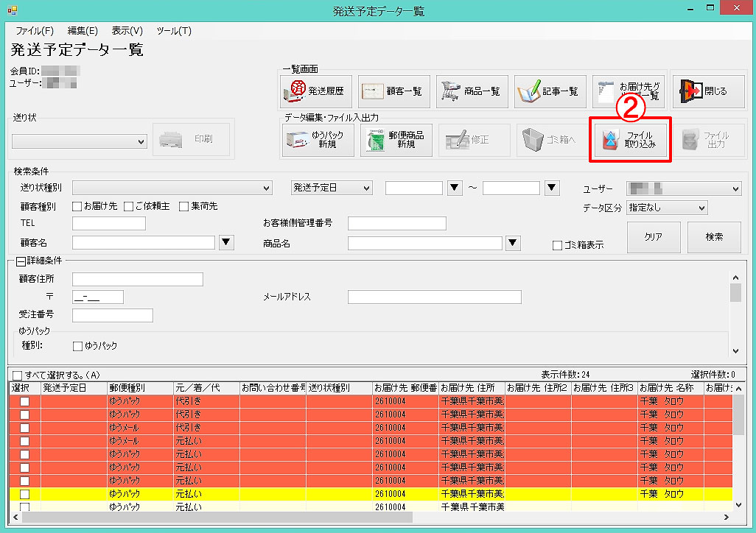756x533 pixels.
Task: Expand the 発送予定日 date type dropdown
Action: [x=332, y=188]
